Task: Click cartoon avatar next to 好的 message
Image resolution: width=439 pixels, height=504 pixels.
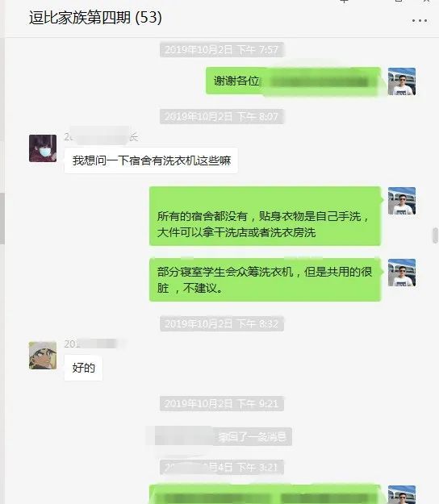Action: click(43, 355)
